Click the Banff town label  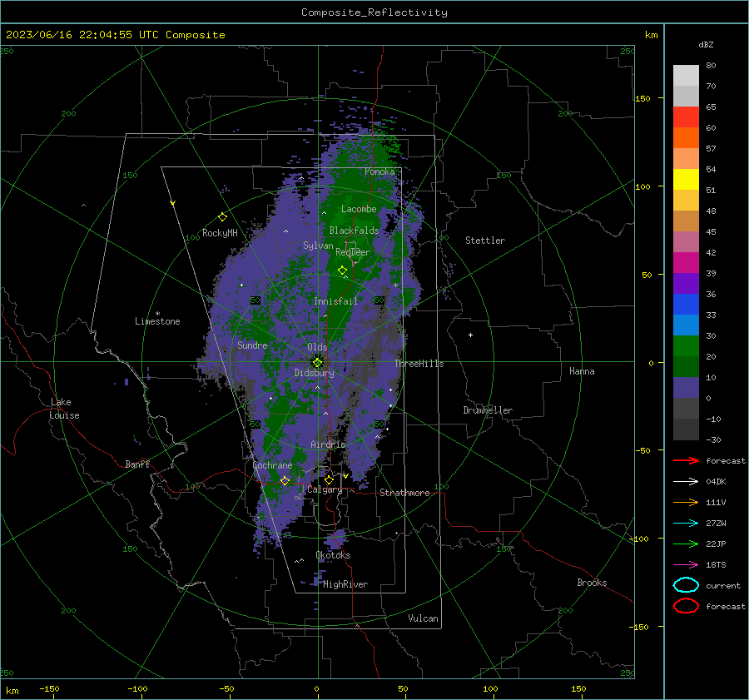click(137, 464)
